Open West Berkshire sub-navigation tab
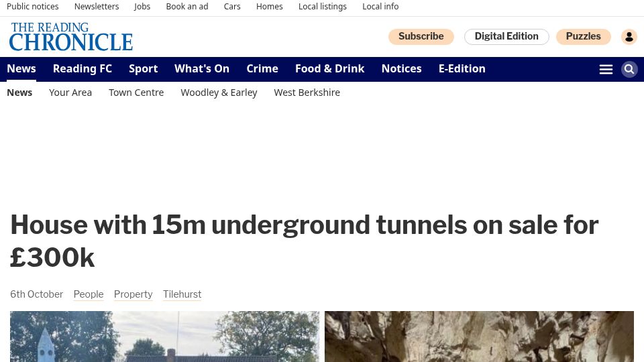This screenshot has height=362, width=644. click(307, 93)
